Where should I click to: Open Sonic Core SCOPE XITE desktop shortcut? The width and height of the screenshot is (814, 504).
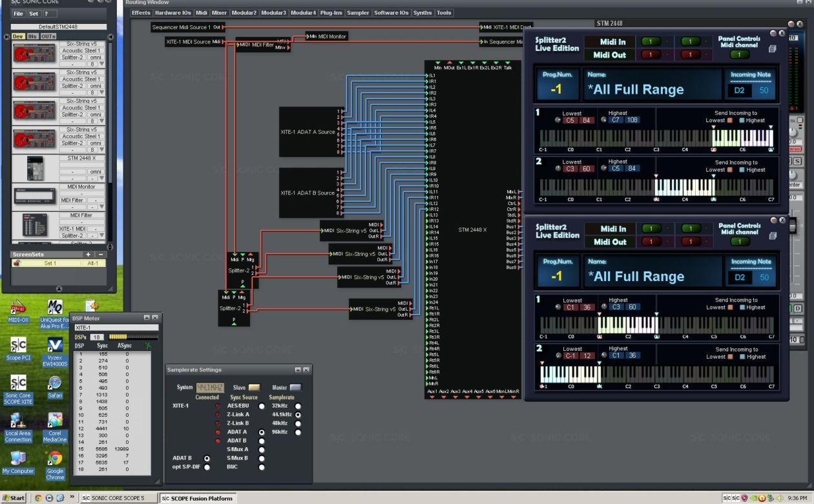(18, 388)
